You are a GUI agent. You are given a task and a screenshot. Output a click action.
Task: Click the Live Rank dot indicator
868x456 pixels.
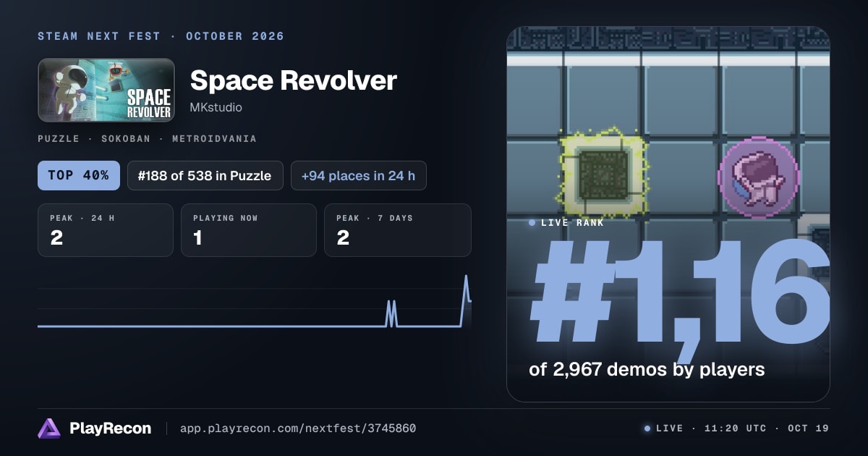[532, 223]
